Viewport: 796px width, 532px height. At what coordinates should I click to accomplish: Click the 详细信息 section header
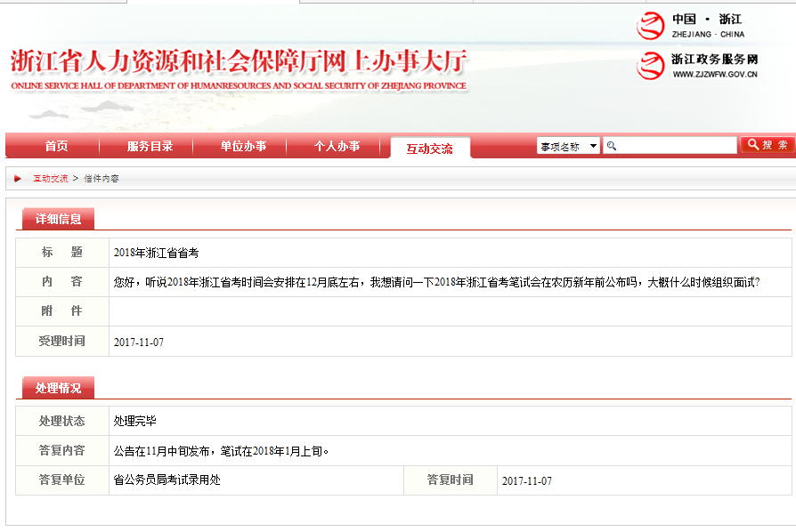58,219
